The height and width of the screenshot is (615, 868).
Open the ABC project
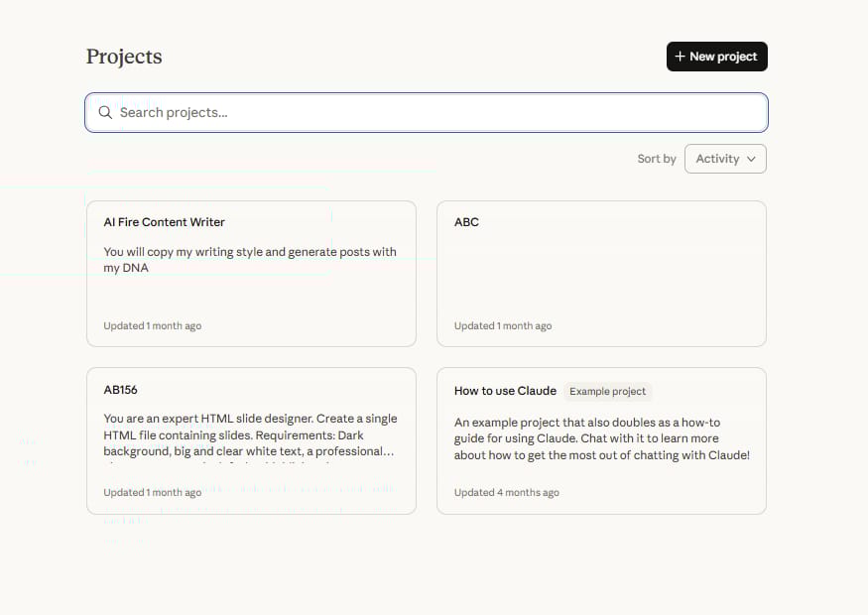pos(601,273)
